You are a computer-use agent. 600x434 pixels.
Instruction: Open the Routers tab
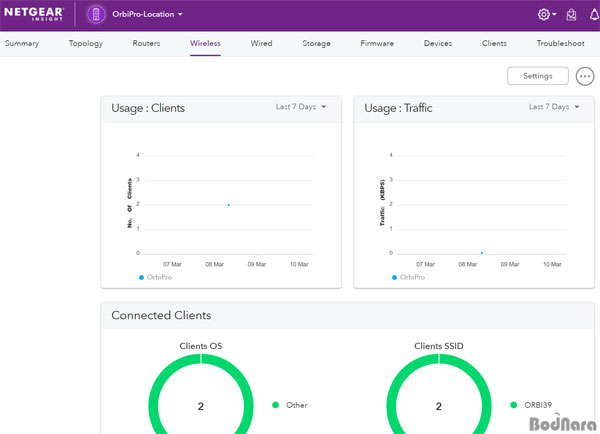146,43
